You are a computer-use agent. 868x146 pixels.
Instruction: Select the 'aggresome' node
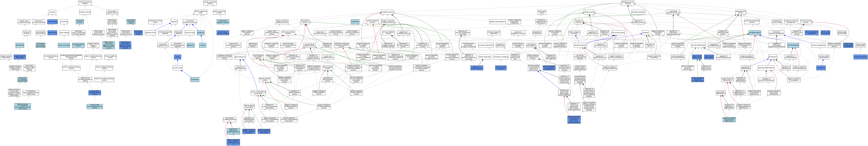pos(191,45)
